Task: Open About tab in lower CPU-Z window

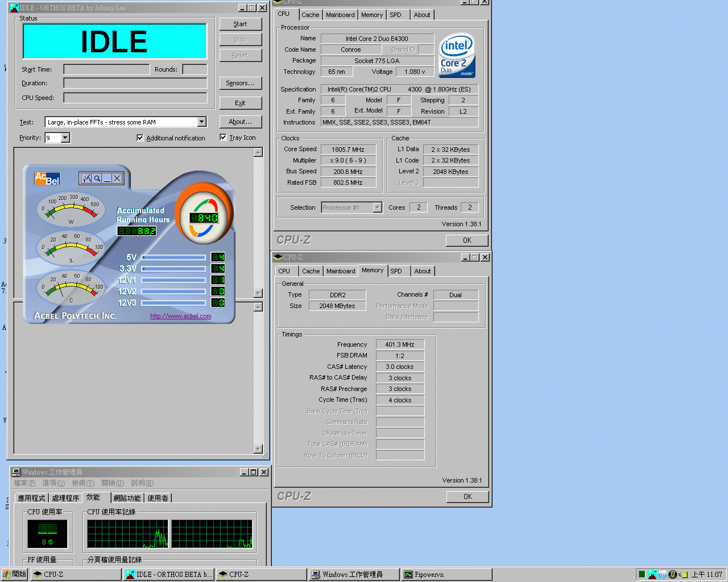Action: pyautogui.click(x=423, y=271)
